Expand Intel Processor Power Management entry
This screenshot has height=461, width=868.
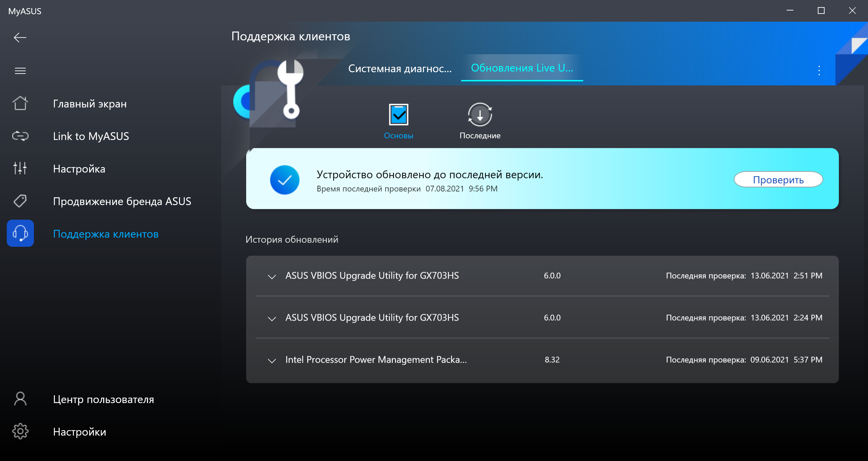[272, 360]
